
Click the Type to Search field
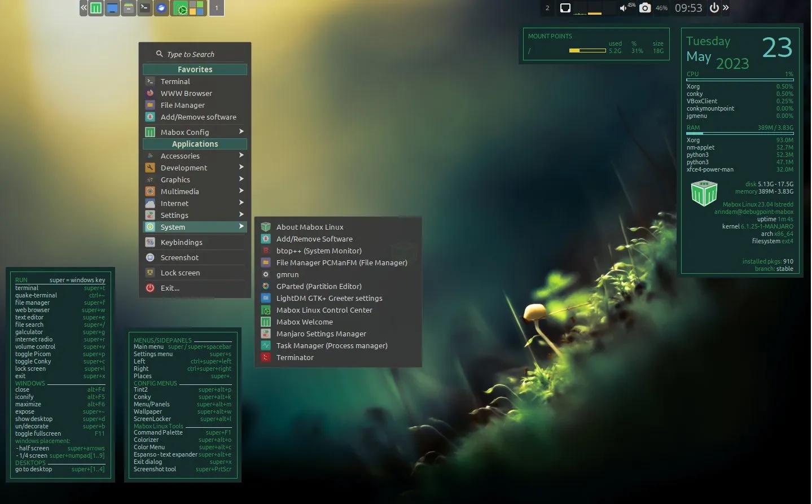[x=191, y=54]
